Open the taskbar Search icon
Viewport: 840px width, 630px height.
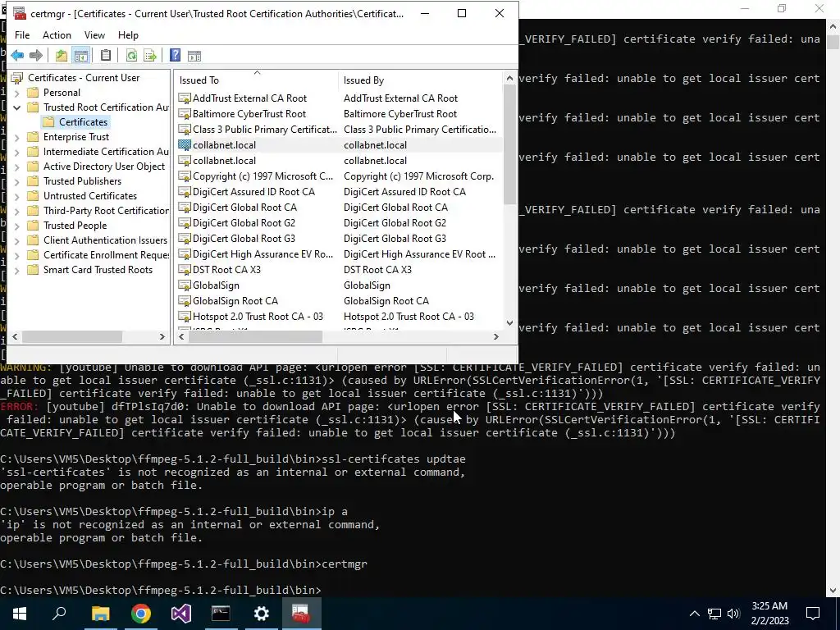click(59, 614)
